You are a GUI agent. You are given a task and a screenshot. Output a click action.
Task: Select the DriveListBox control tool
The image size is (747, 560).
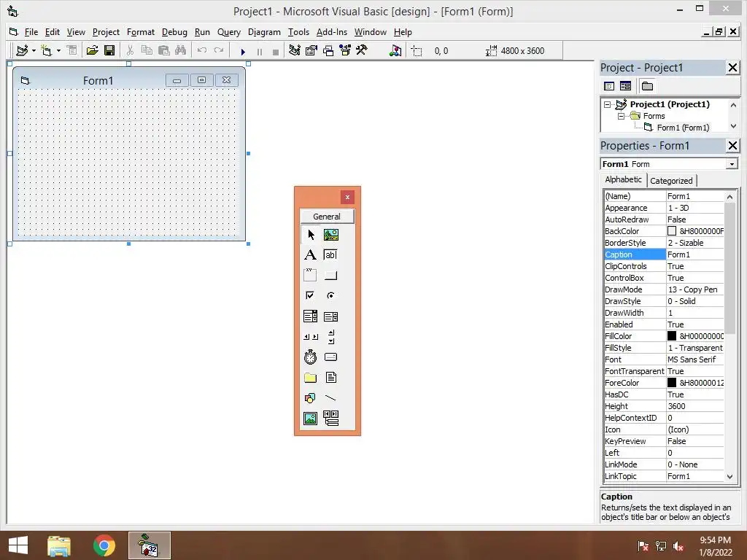point(330,357)
